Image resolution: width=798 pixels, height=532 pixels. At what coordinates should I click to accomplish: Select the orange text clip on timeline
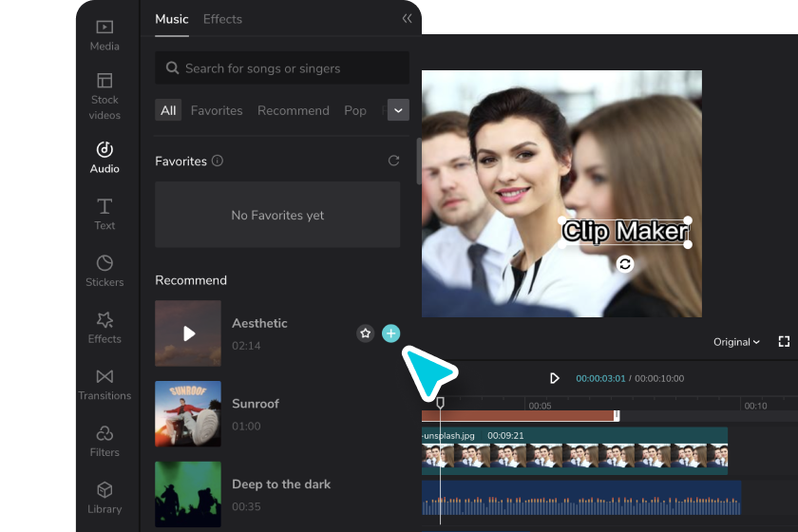(518, 416)
